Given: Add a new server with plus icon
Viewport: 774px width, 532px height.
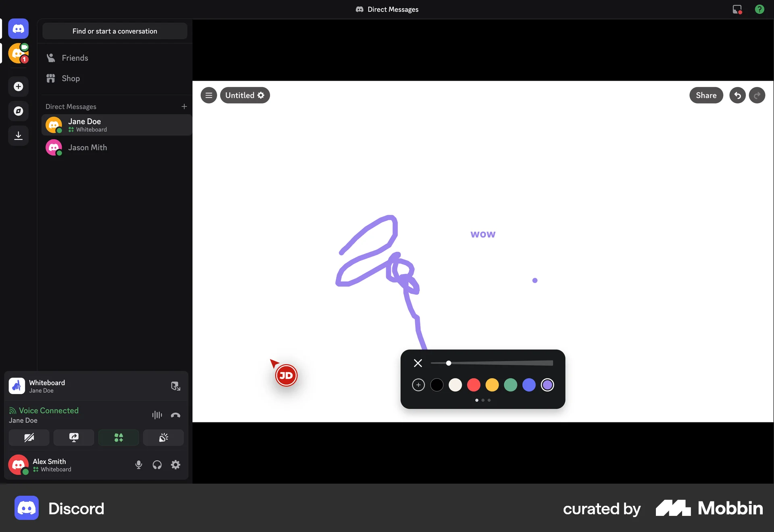Looking at the screenshot, I should [19, 86].
